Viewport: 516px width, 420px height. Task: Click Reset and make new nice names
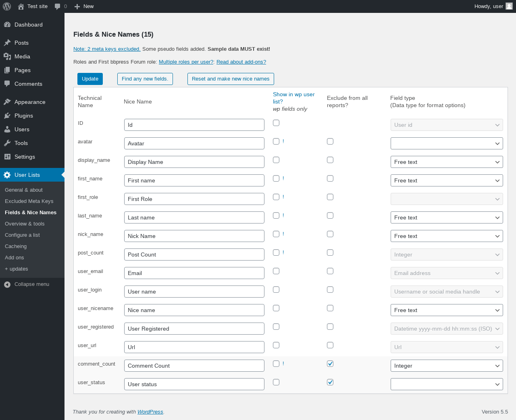pos(231,79)
